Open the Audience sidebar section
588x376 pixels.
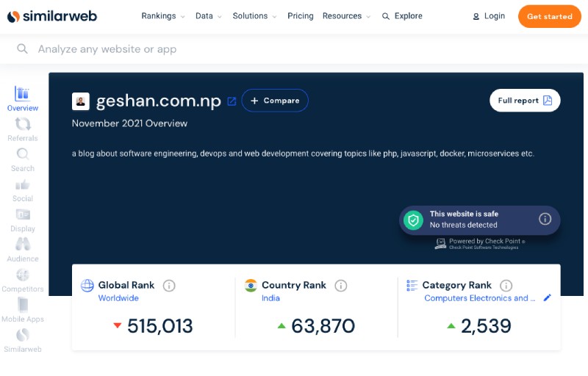pyautogui.click(x=23, y=250)
